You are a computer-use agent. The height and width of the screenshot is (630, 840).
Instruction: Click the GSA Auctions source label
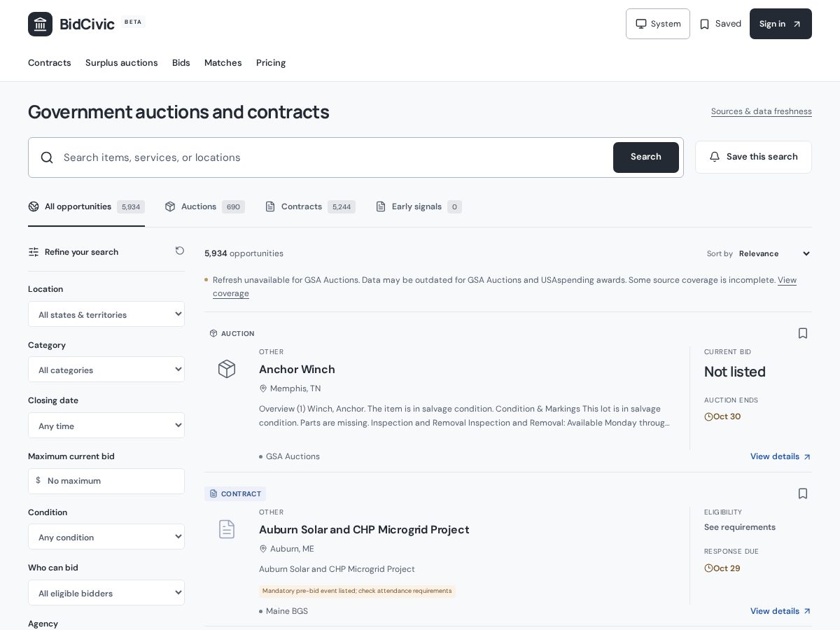293,456
